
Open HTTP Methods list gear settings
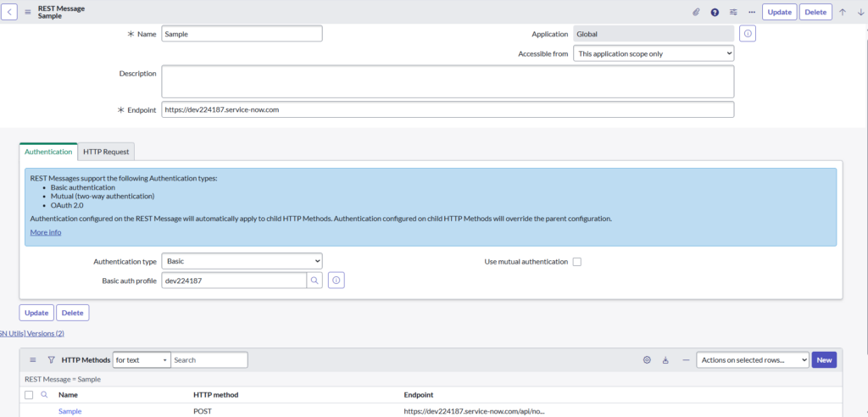click(647, 360)
